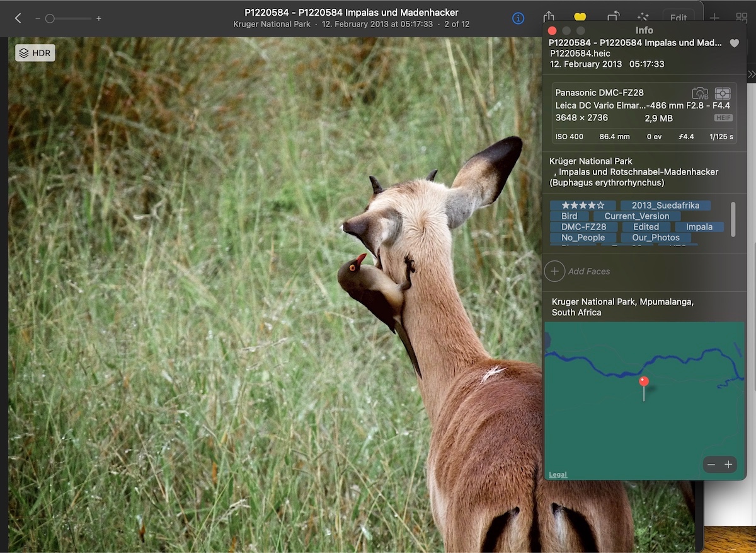Screen dimensions: 756x553
Task: Zoom in on the map with plus
Action: [x=728, y=465]
